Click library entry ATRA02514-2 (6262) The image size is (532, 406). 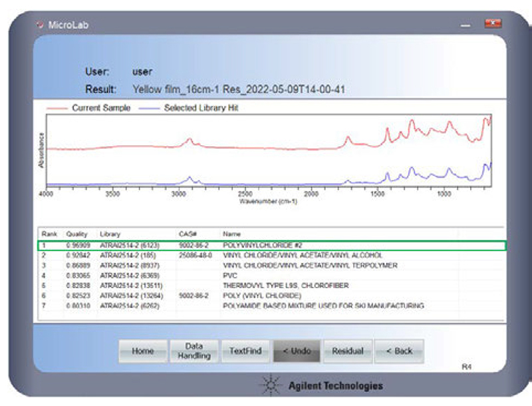click(130, 306)
